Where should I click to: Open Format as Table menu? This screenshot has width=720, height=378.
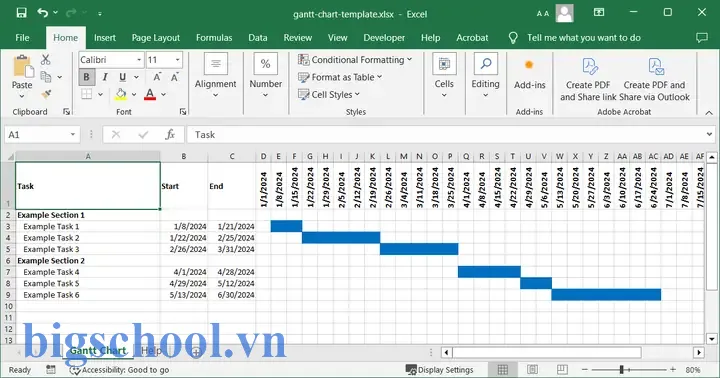point(340,77)
